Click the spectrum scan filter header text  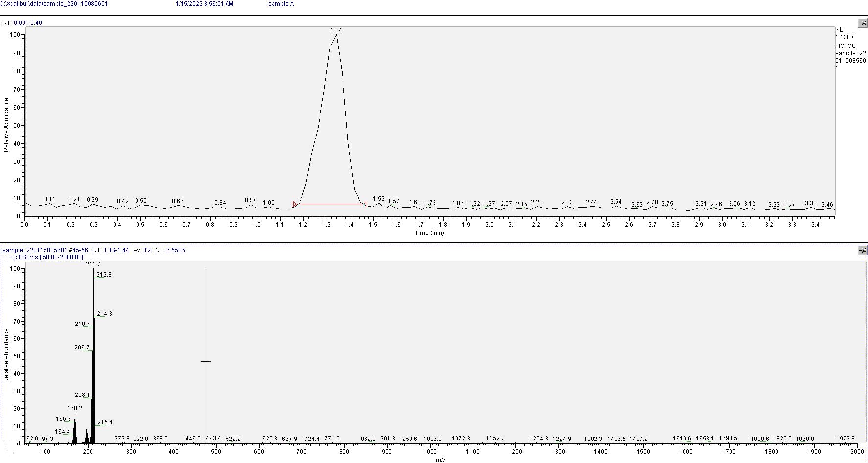[43, 257]
